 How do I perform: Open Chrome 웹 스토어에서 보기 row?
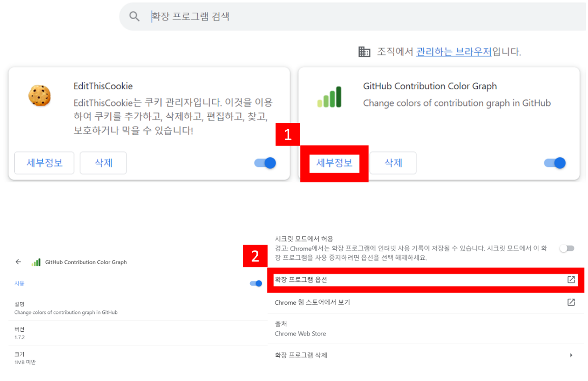point(426,302)
